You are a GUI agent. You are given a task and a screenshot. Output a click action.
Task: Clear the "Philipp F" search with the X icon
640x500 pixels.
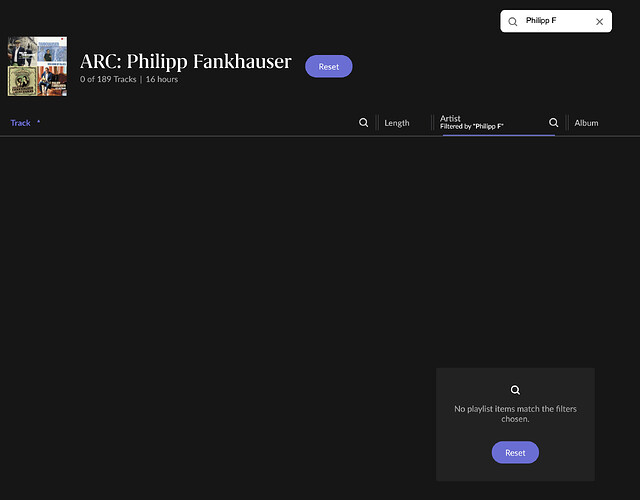click(x=599, y=21)
